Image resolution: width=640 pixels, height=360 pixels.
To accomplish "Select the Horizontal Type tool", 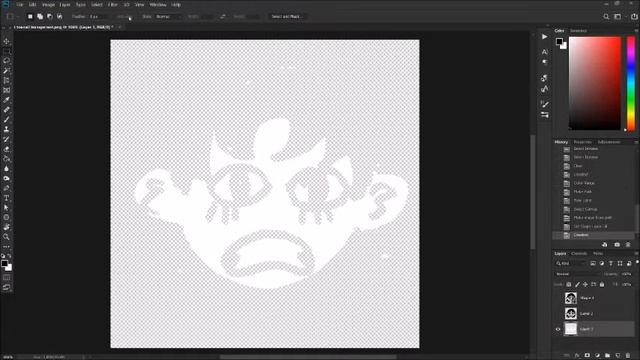I will [x=7, y=198].
